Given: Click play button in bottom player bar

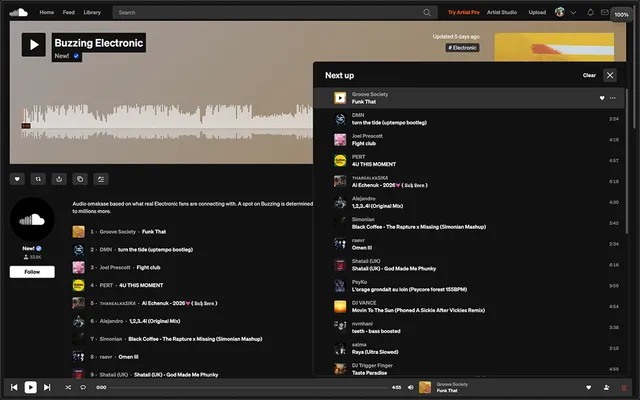Looking at the screenshot, I should click(x=31, y=387).
